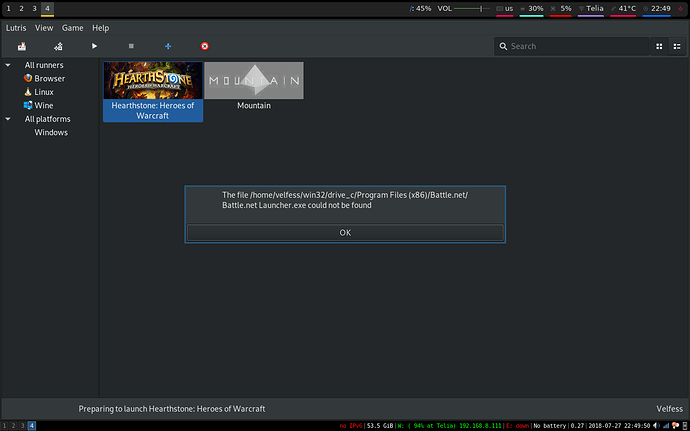Open the Game menu
The height and width of the screenshot is (431, 690).
coord(73,28)
